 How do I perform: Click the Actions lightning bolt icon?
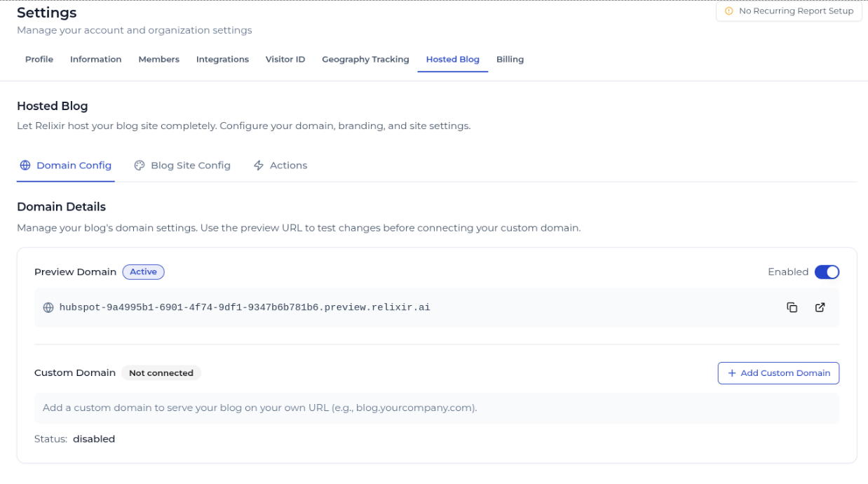pyautogui.click(x=259, y=166)
